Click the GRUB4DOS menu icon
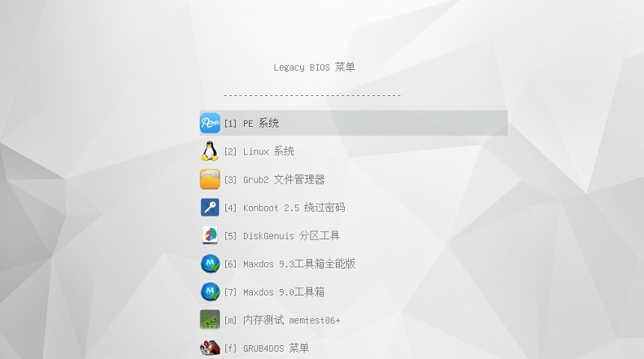Image resolution: width=644 pixels, height=359 pixels. click(210, 348)
